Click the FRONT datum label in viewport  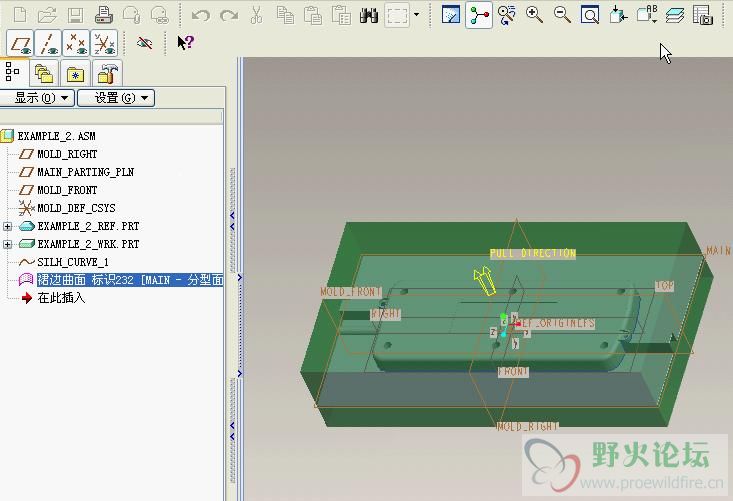point(513,372)
